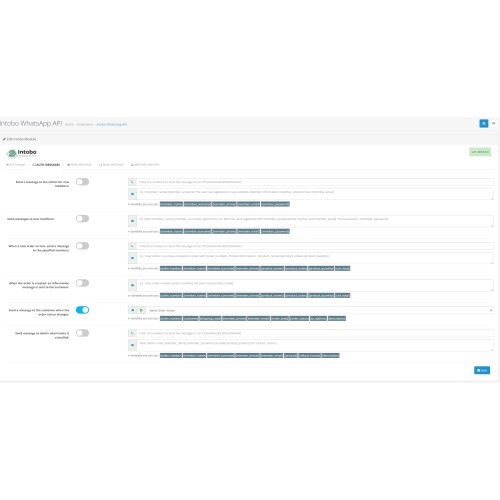Disable message when order status changes toggle
Screen dimensions: 500x500
click(x=82, y=310)
